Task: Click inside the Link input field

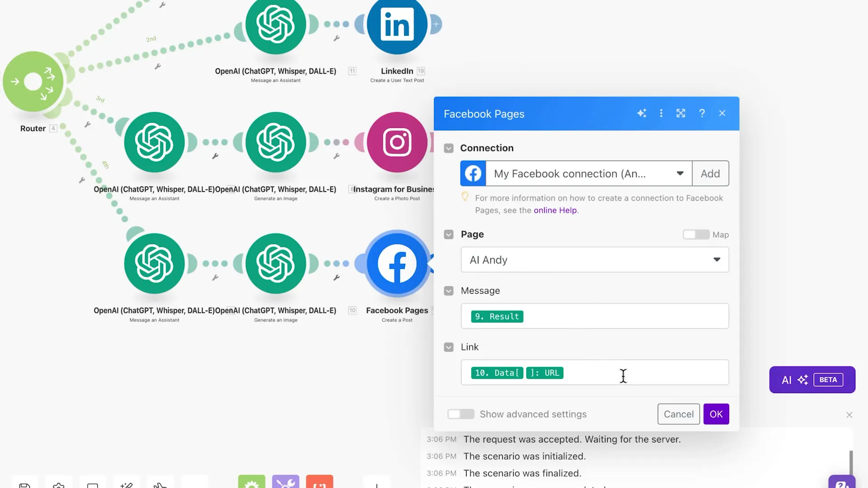Action: pos(595,373)
